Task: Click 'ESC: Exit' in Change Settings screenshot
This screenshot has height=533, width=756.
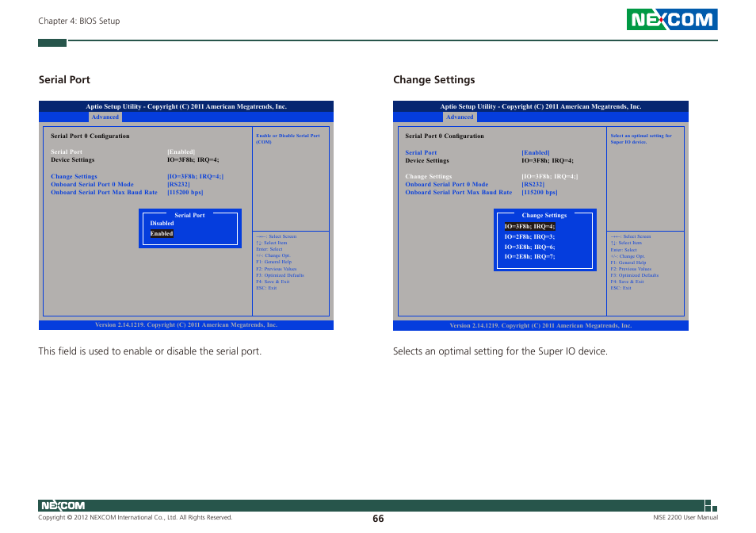Action: [620, 288]
